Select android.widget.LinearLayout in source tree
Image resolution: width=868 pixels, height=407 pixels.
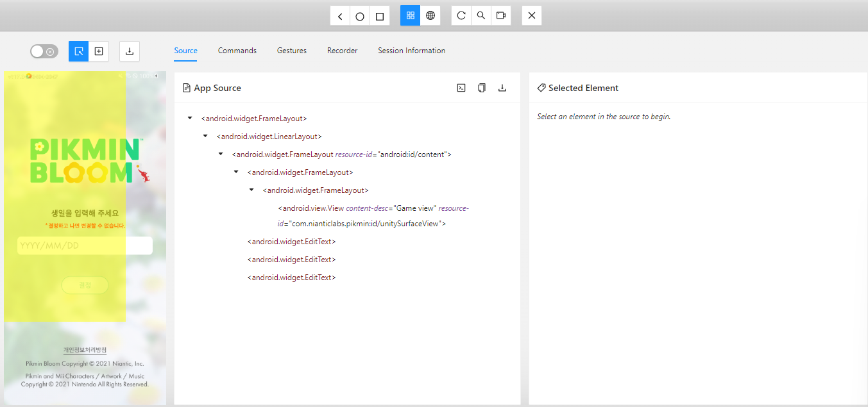pos(269,137)
